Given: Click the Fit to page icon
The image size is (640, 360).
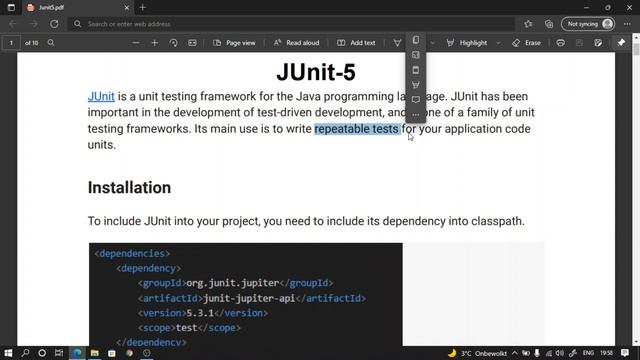Looking at the screenshot, I should 192,42.
